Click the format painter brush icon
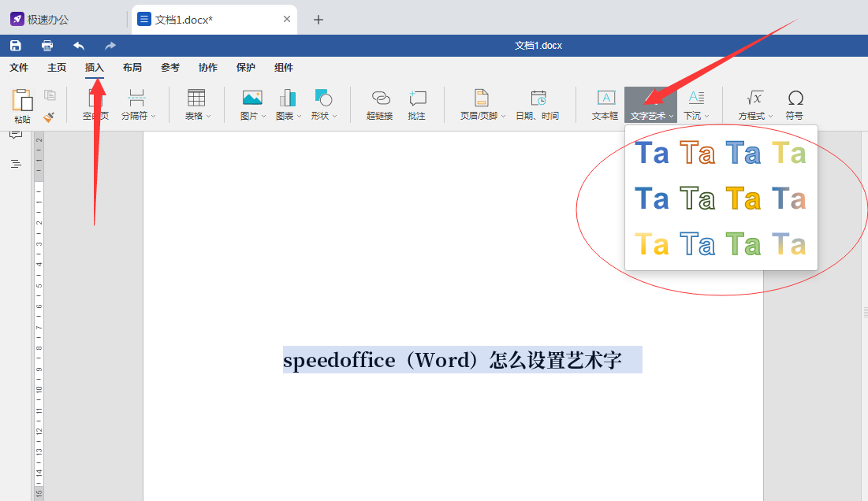Image resolution: width=868 pixels, height=501 pixels. click(x=49, y=117)
